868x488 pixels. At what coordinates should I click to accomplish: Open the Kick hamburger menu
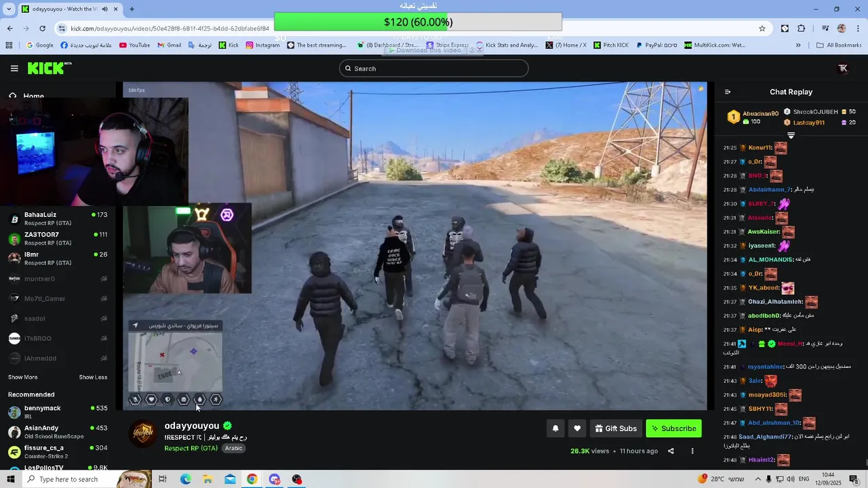click(x=14, y=68)
